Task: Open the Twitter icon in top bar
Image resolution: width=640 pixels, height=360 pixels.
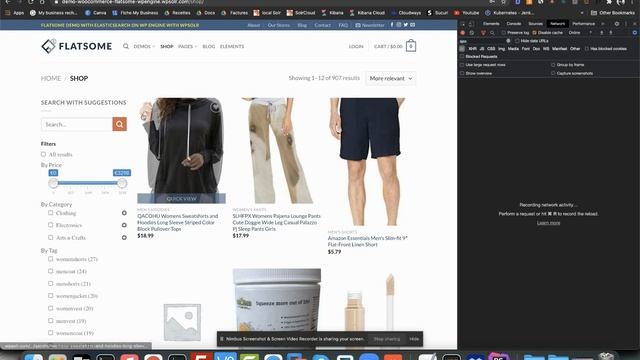Action: point(406,25)
